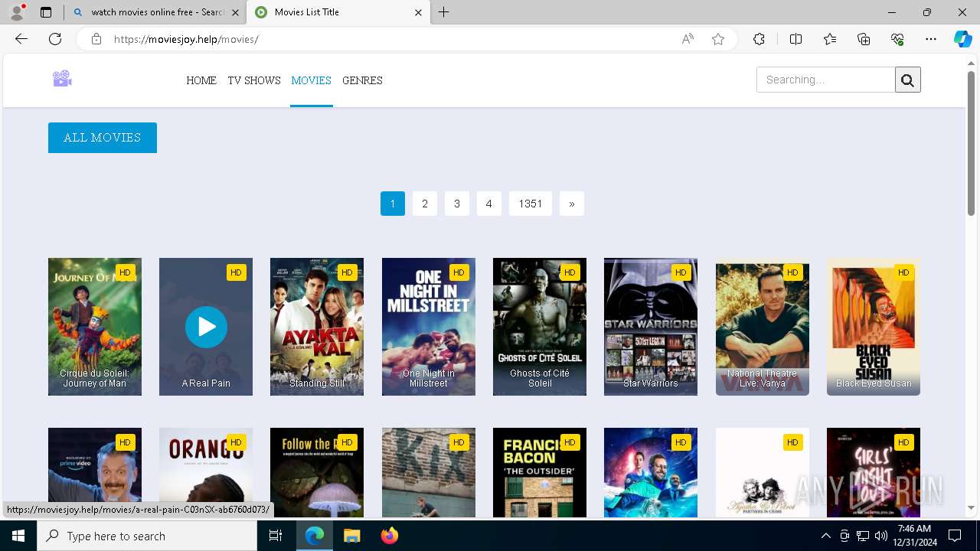Go to next page with » arrow

pos(572,204)
